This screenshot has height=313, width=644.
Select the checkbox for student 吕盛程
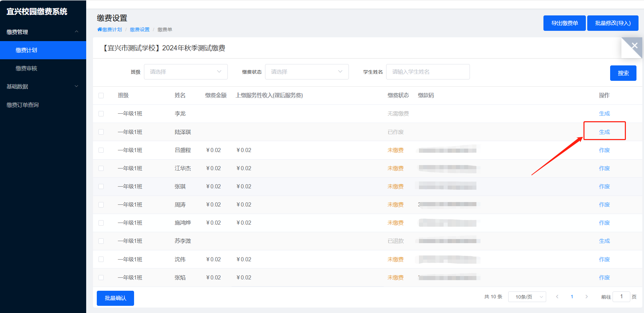(101, 150)
